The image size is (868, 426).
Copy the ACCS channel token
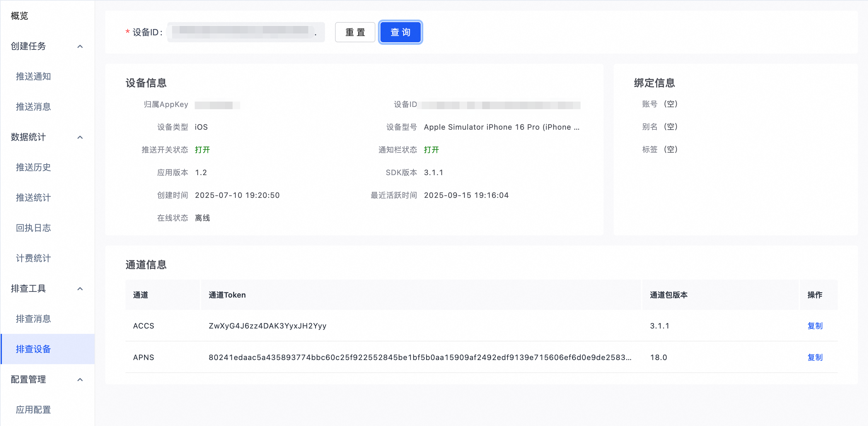pos(815,326)
